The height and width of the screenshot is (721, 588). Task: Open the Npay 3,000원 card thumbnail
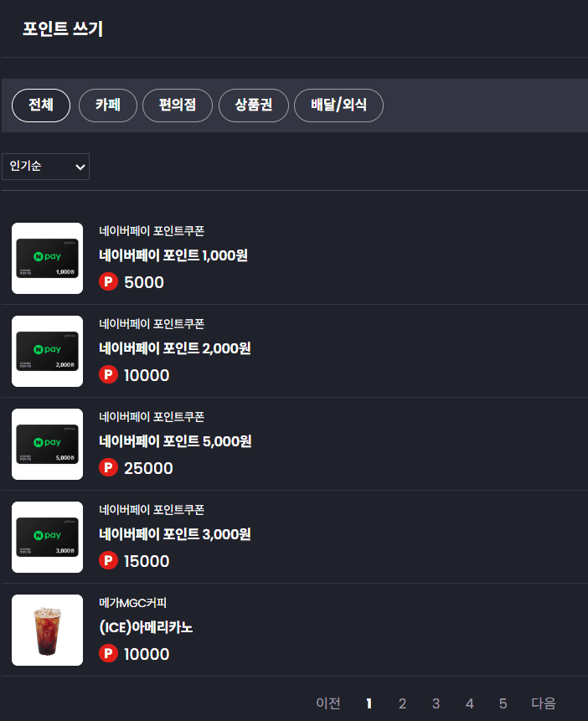(48, 537)
